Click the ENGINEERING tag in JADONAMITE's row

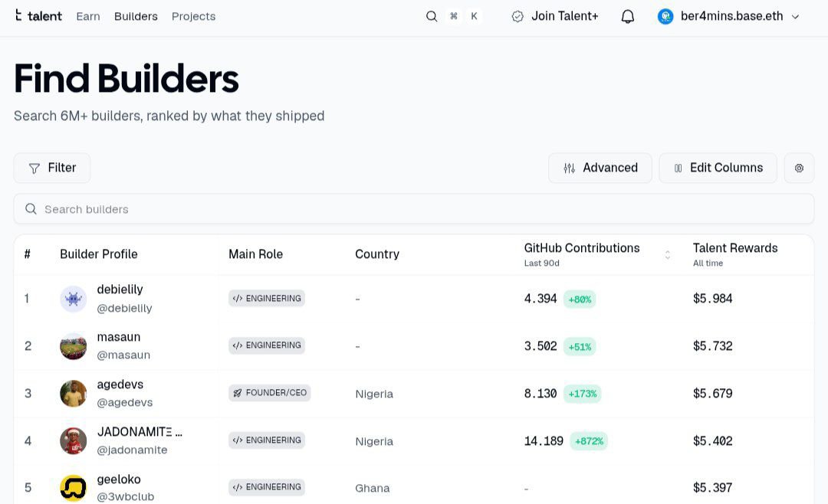coord(267,440)
